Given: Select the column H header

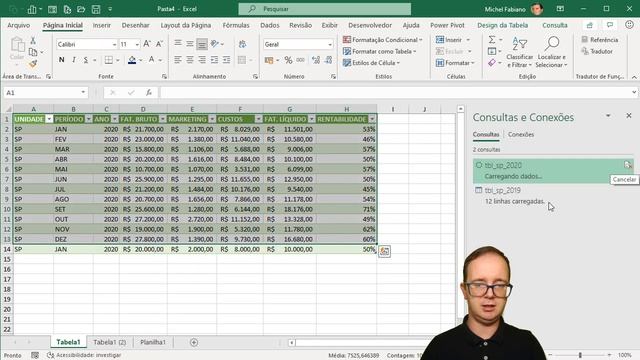Looking at the screenshot, I should (x=347, y=109).
